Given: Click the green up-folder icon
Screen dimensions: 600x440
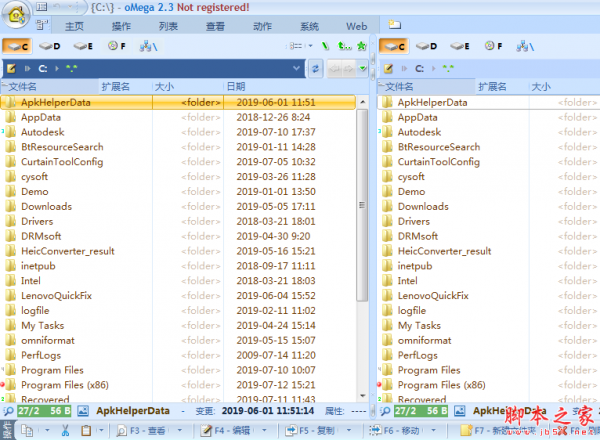Looking at the screenshot, I should tap(344, 46).
